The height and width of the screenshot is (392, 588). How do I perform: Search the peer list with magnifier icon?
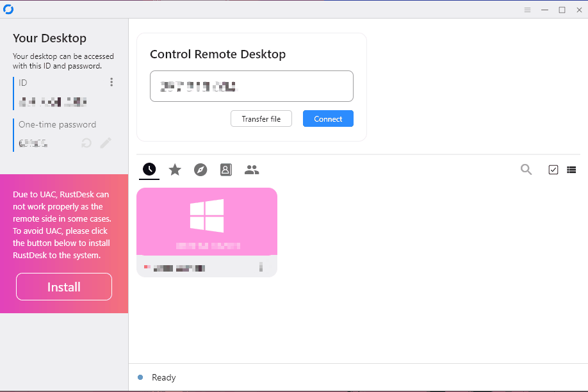coord(526,170)
